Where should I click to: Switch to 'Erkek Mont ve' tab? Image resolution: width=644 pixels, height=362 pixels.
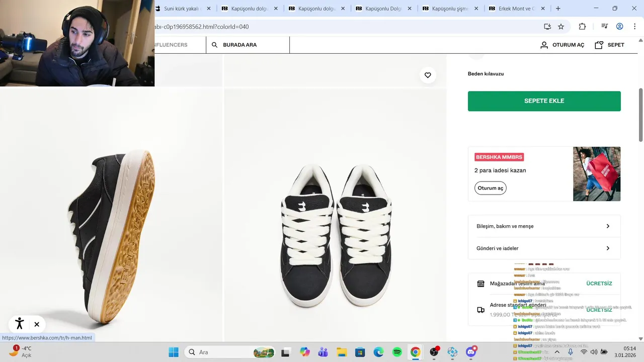(517, 9)
